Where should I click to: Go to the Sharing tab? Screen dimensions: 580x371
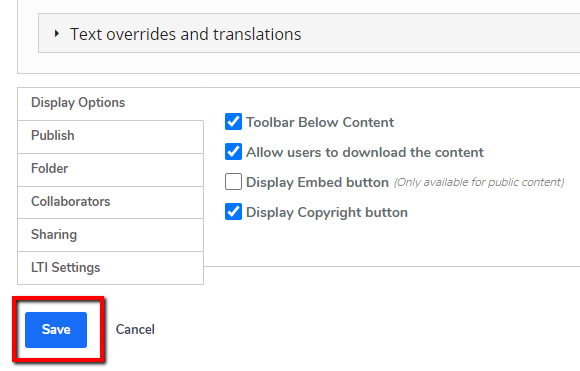[x=110, y=235]
